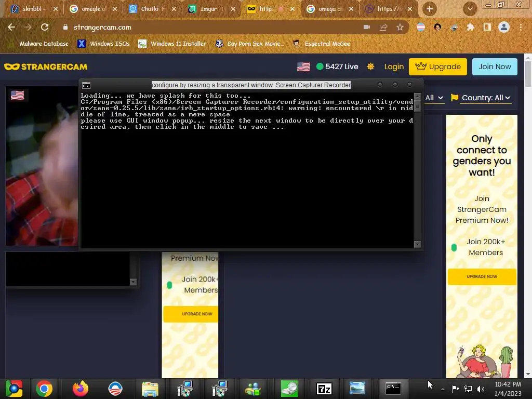Screen dimensions: 532x399
Task: Open Firefox from the taskbar
Action: tap(81, 389)
